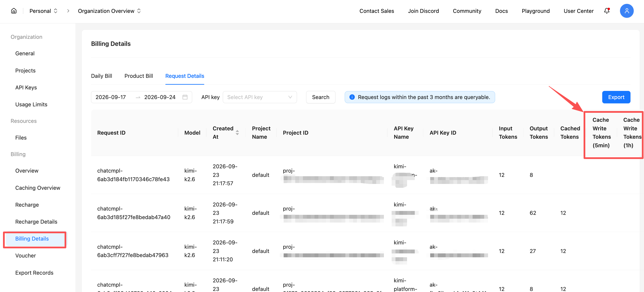
Task: Switch to the Daily Bill tab
Action: point(102,76)
